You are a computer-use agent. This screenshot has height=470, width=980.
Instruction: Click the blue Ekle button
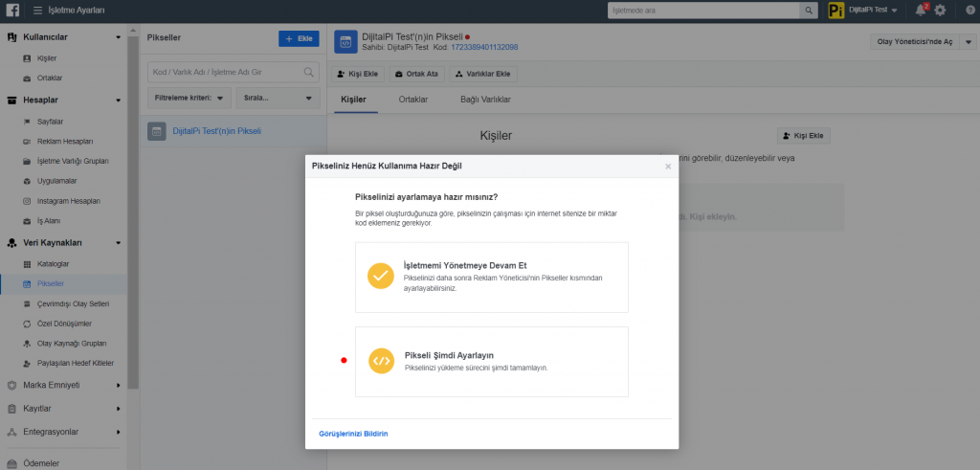point(299,38)
